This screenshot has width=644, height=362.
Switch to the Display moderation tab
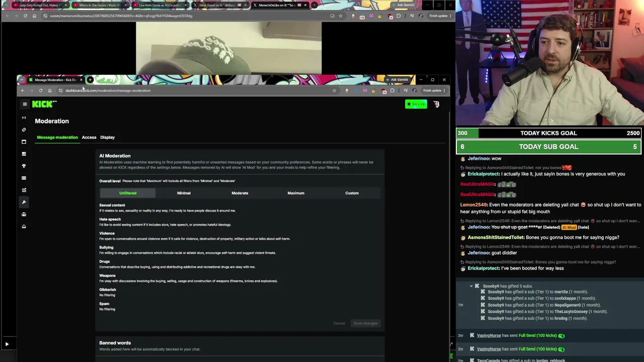click(107, 137)
